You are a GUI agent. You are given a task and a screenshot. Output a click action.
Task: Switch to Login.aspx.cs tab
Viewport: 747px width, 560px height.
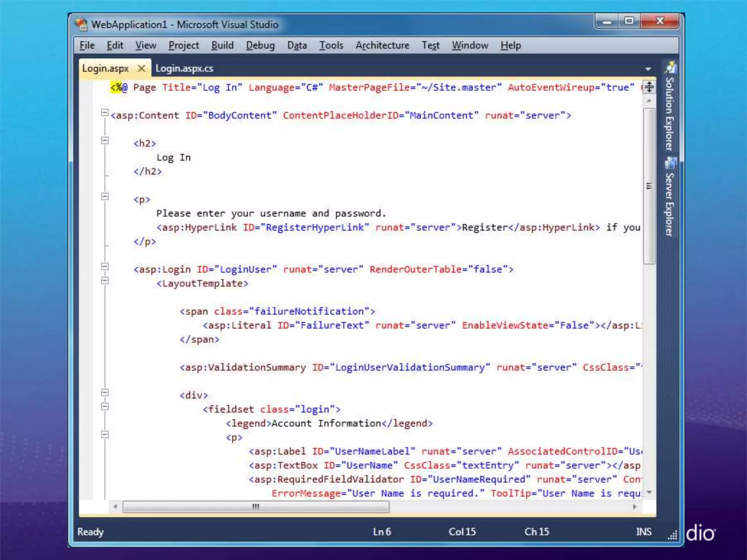click(x=184, y=69)
